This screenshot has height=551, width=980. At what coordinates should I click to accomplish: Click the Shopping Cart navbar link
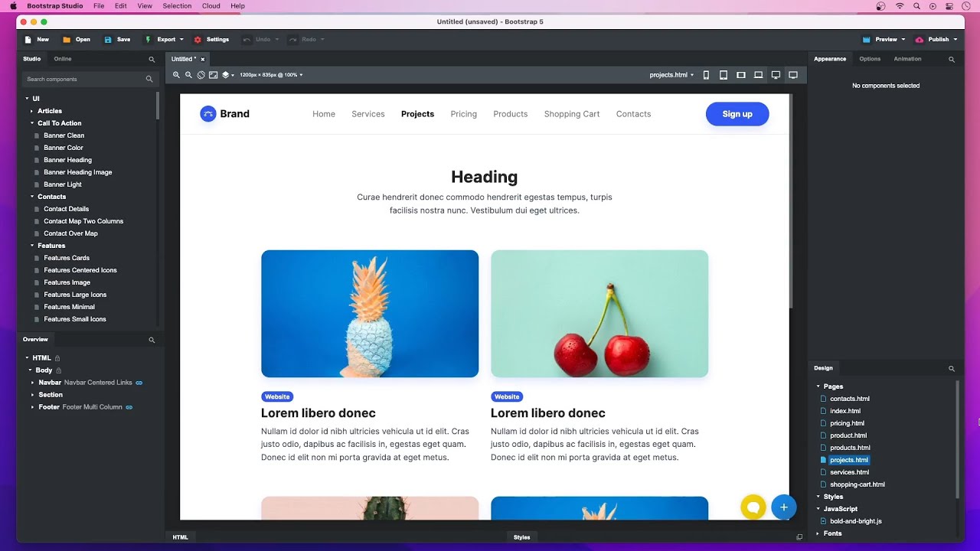tap(572, 114)
